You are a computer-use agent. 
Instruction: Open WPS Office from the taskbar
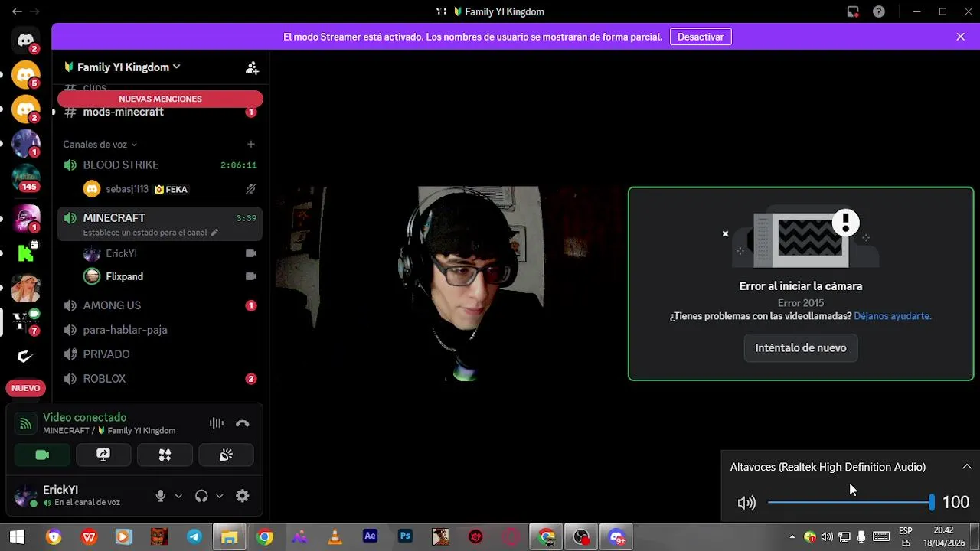click(89, 537)
